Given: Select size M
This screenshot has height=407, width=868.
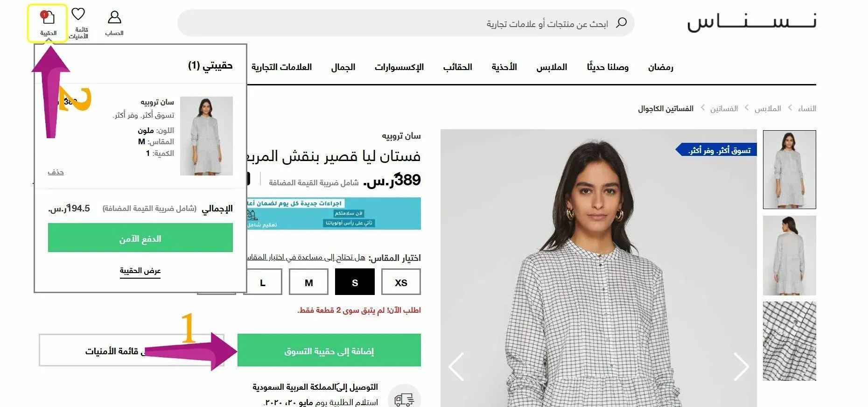Looking at the screenshot, I should click(308, 282).
